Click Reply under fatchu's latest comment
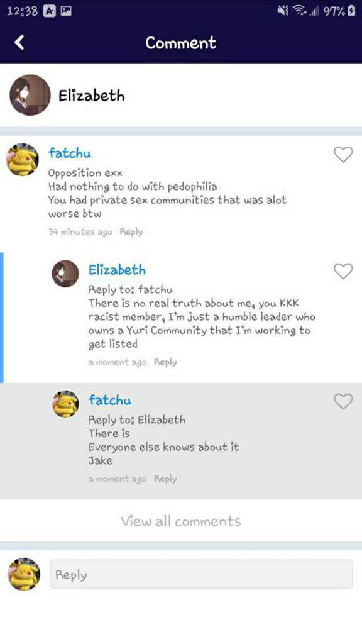 [165, 479]
